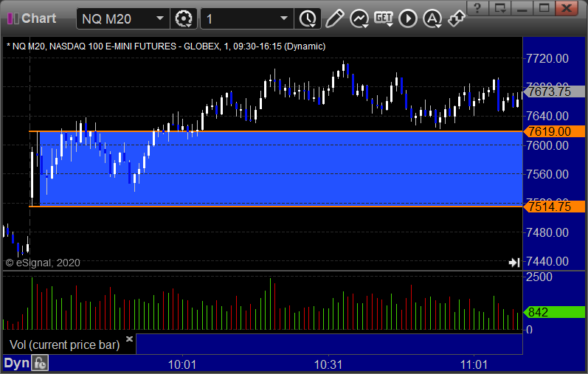Maximize the chart window
Screen dimensions: 588x374
pos(544,8)
